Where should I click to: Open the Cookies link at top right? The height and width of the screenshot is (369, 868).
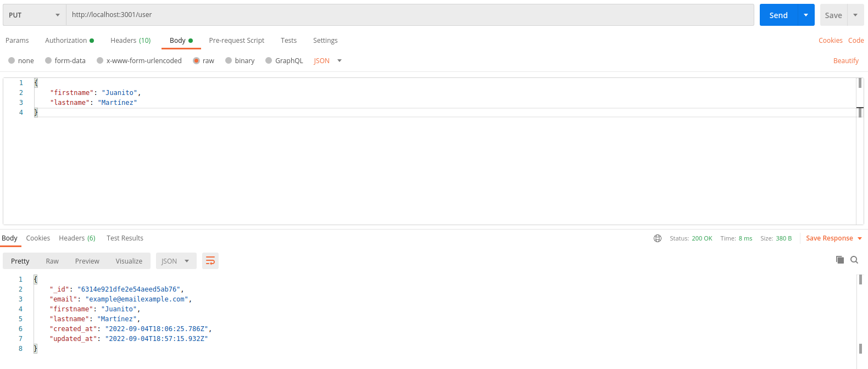pyautogui.click(x=830, y=41)
